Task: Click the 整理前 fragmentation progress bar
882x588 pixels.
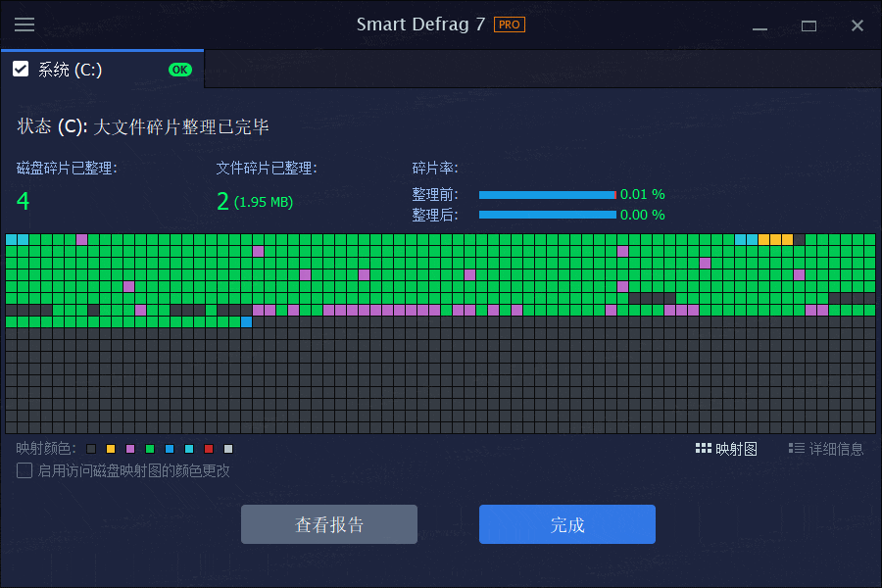Action: coord(547,195)
